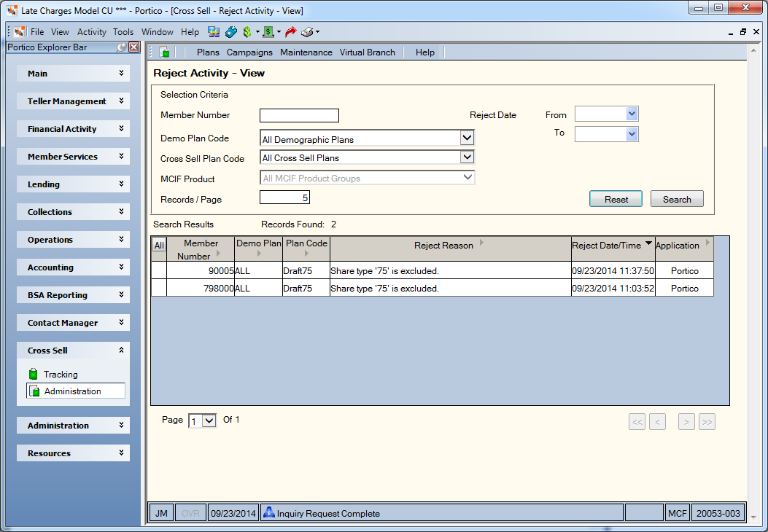768x532 pixels.
Task: Click the All select button in results grid
Action: coord(159,245)
